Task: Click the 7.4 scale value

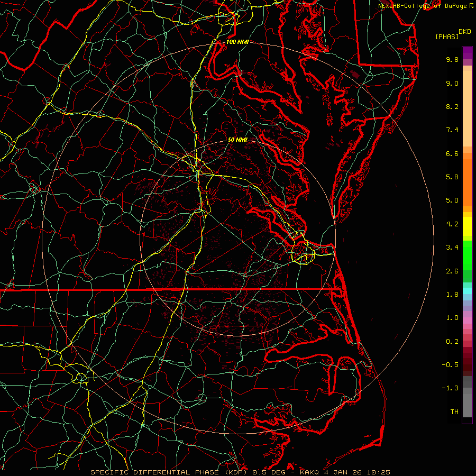Action: (x=452, y=130)
